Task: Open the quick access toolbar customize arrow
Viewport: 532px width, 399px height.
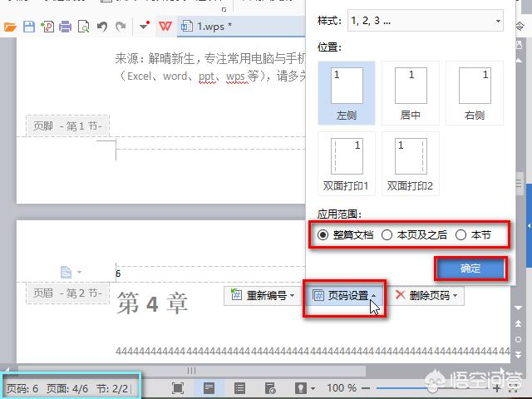Action: click(x=145, y=26)
